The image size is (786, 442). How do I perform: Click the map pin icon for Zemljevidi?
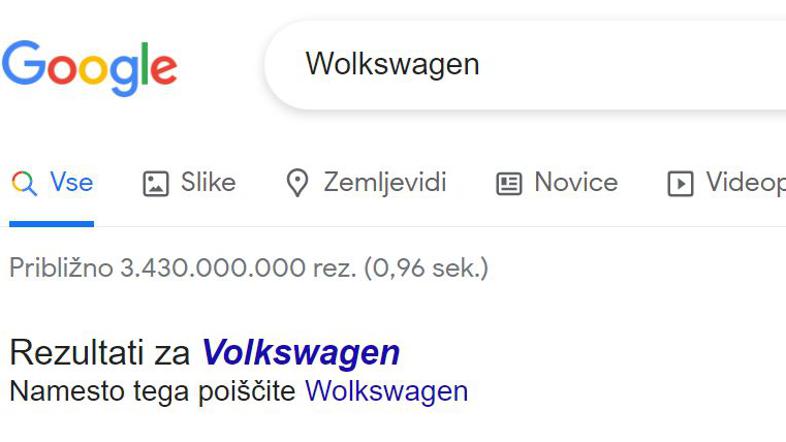click(x=297, y=183)
